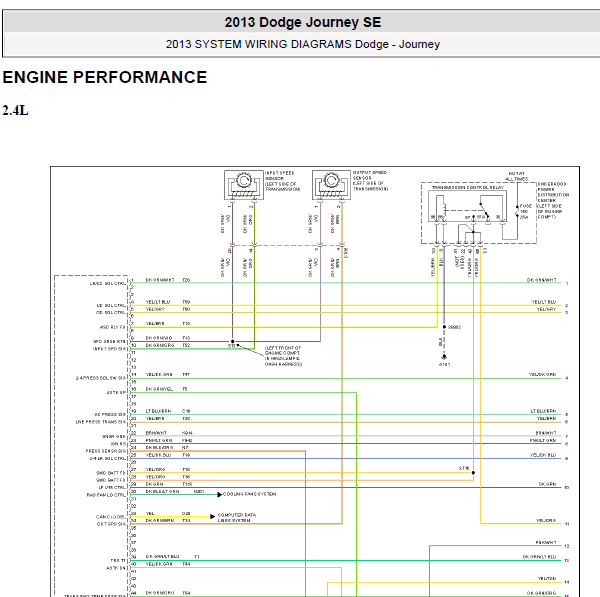Click the ENGINE PERFORMANCE heading
This screenshot has height=597, width=600.
point(105,78)
